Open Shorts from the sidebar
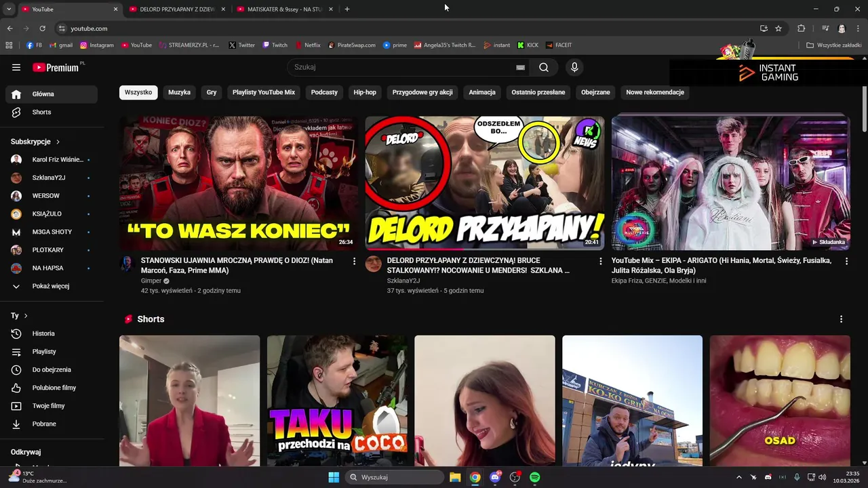The image size is (868, 488). [x=52, y=112]
